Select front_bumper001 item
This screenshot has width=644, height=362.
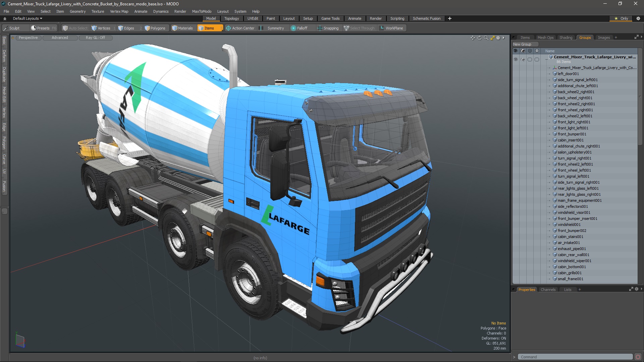[572, 134]
